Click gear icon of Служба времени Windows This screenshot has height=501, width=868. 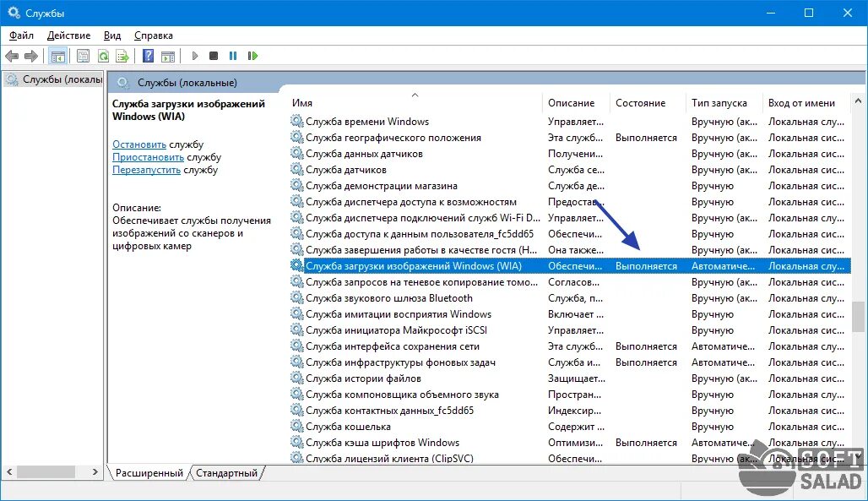(x=297, y=122)
